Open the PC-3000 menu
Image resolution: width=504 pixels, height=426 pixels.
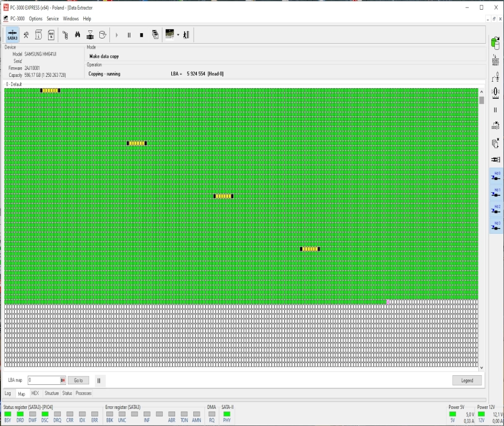18,19
